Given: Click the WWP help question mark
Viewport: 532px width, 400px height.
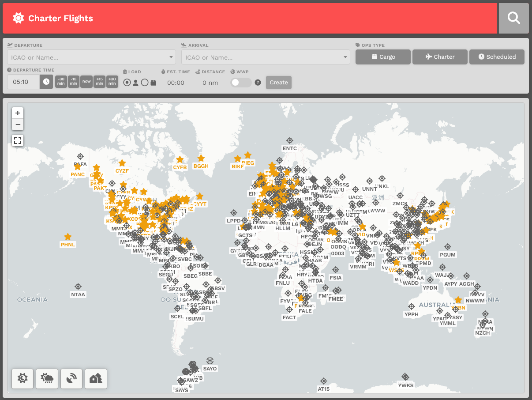Looking at the screenshot, I should 258,82.
